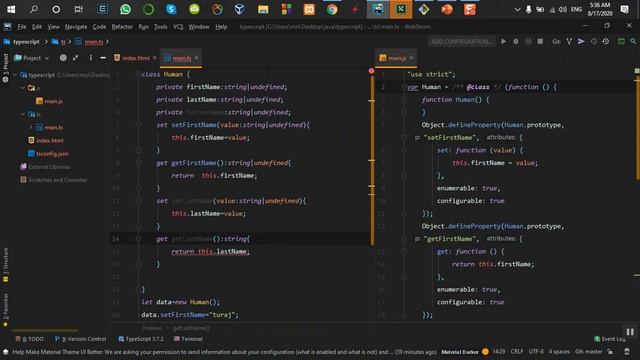Open Chrome from the taskbar
Image resolution: width=640 pixels, height=360 pixels.
coord(332,9)
